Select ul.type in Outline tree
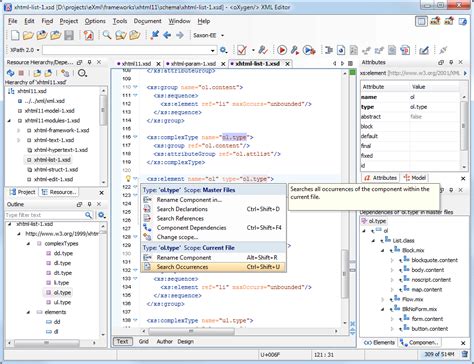Screen dimensions: 474x364 62,302
